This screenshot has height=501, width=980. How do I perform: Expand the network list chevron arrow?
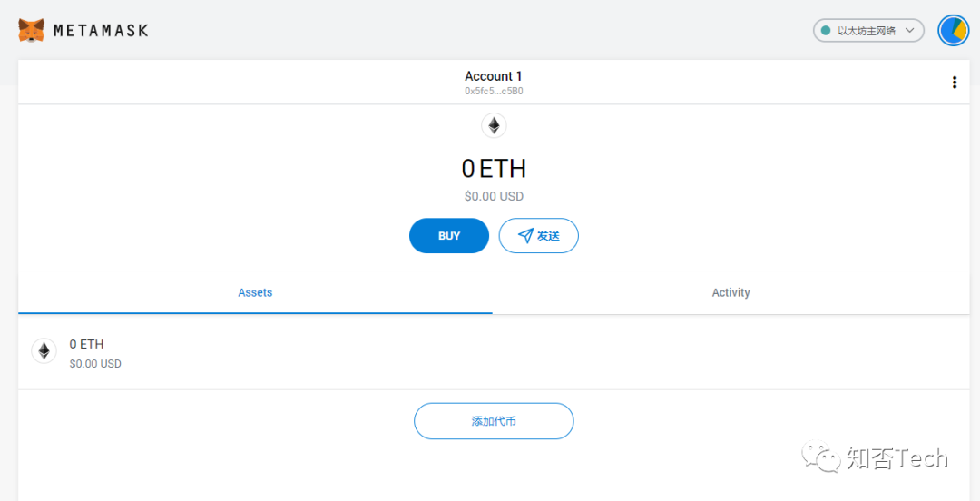click(x=910, y=31)
